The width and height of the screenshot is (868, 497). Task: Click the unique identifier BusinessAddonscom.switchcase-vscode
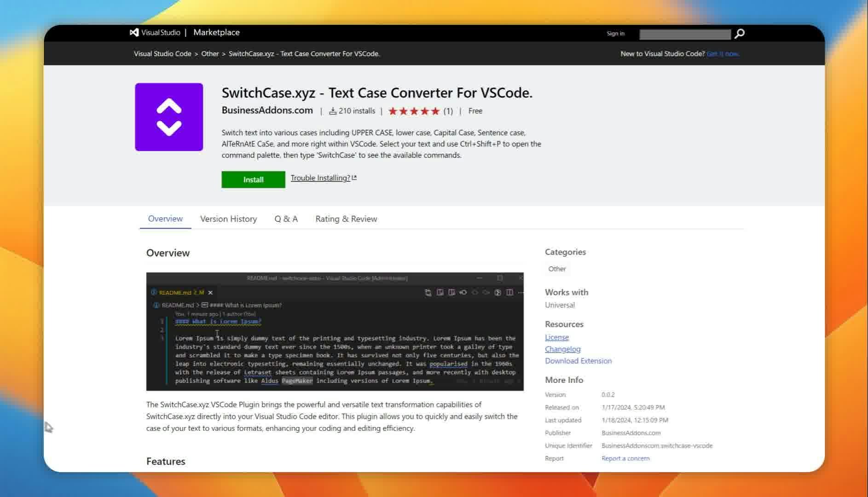[x=657, y=446]
